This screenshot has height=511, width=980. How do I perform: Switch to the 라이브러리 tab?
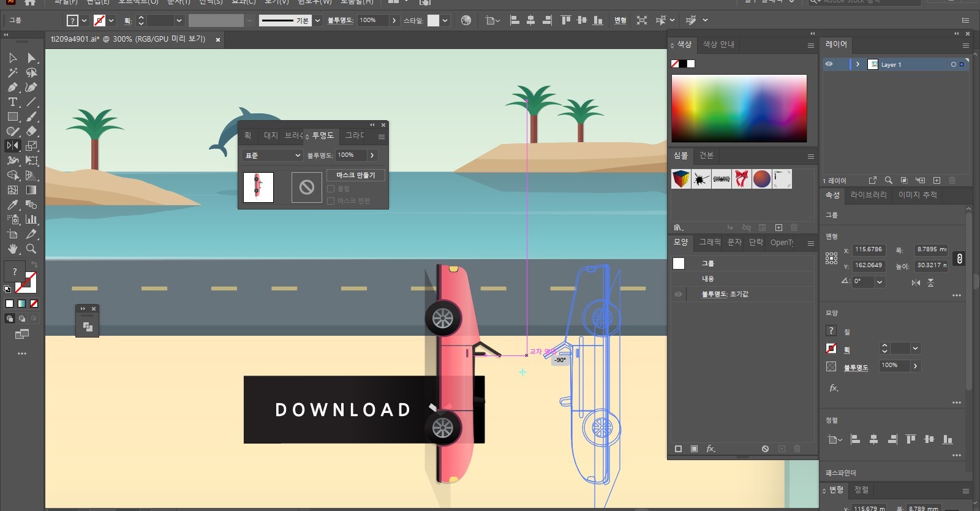tap(868, 195)
